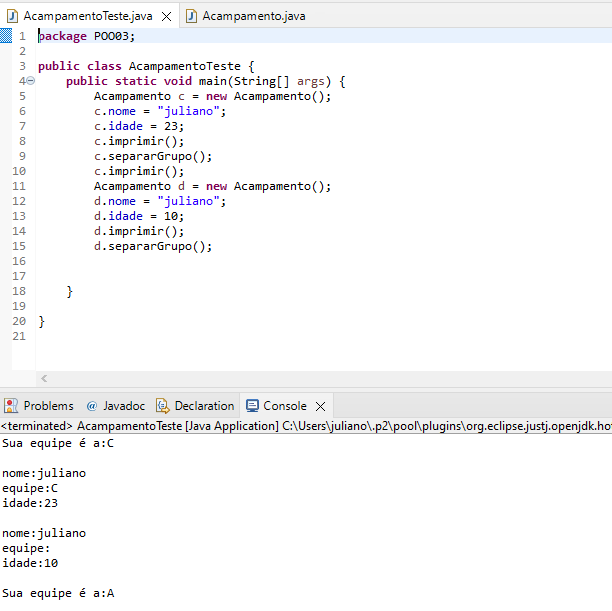Click 'd.imprimir();' on line 14
The image size is (612, 611).
click(139, 231)
